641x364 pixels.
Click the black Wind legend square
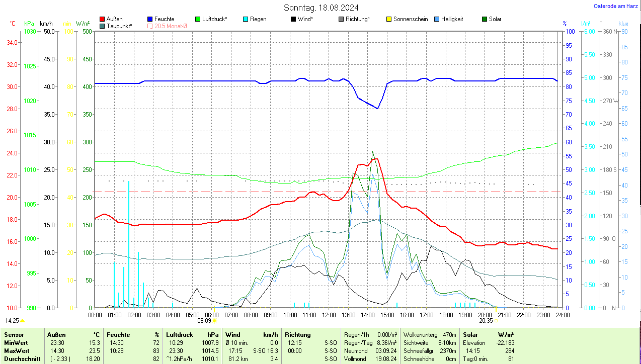[293, 19]
